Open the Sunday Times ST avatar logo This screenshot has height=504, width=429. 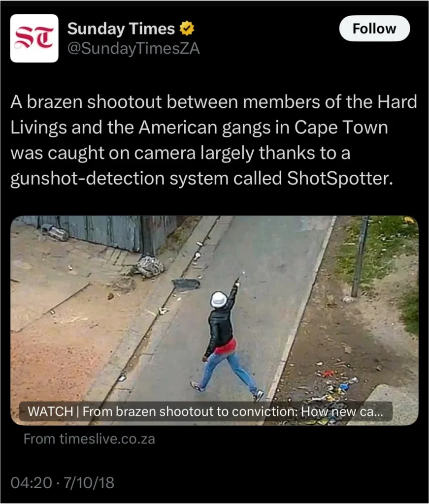pyautogui.click(x=34, y=38)
